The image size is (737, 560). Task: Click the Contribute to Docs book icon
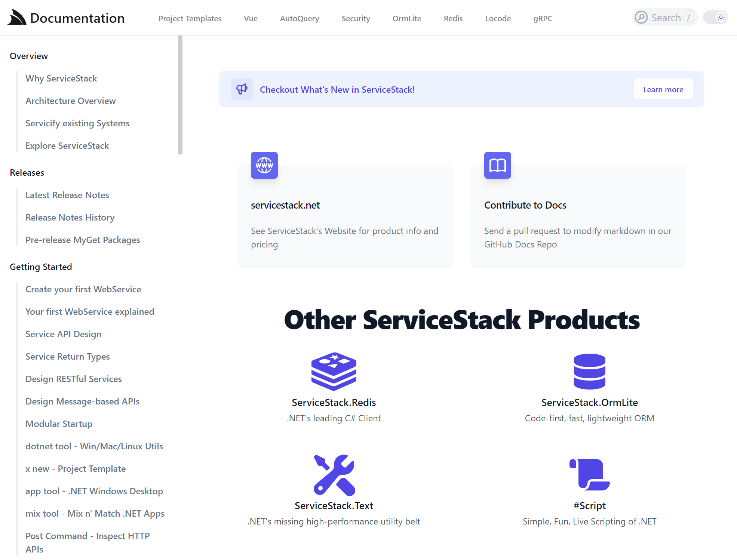pyautogui.click(x=498, y=165)
